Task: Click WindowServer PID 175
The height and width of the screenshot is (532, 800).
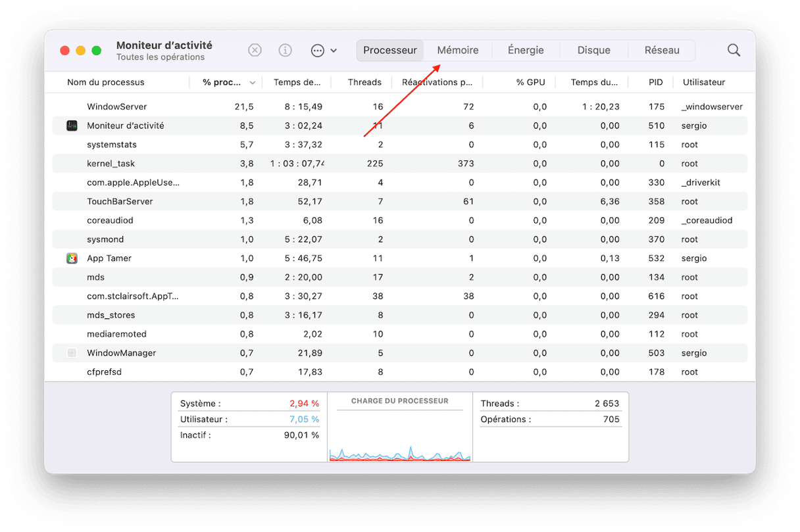Action: pyautogui.click(x=657, y=107)
